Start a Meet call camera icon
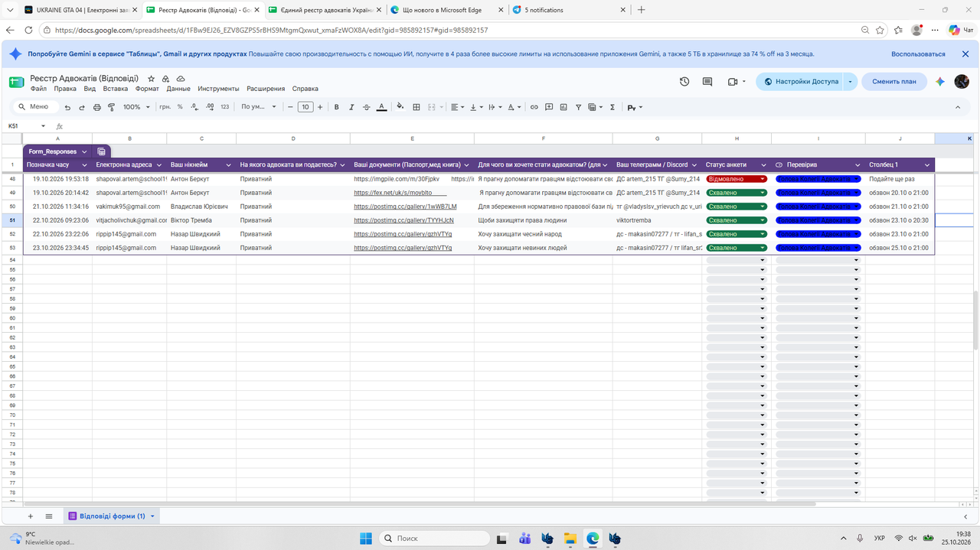This screenshot has width=980, height=550. pyautogui.click(x=732, y=82)
